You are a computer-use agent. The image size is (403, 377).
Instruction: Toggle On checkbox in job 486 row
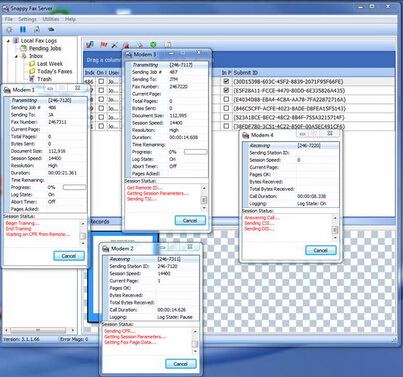pos(101,81)
